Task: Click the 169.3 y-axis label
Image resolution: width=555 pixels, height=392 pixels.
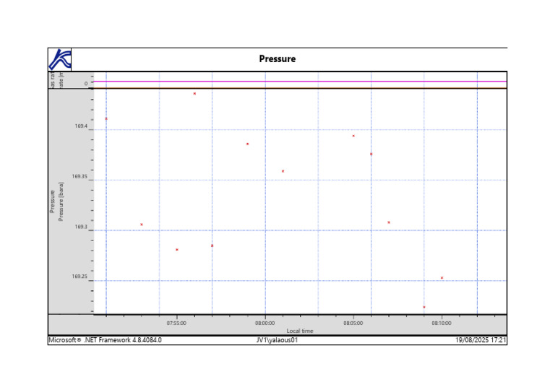Action: click(81, 227)
